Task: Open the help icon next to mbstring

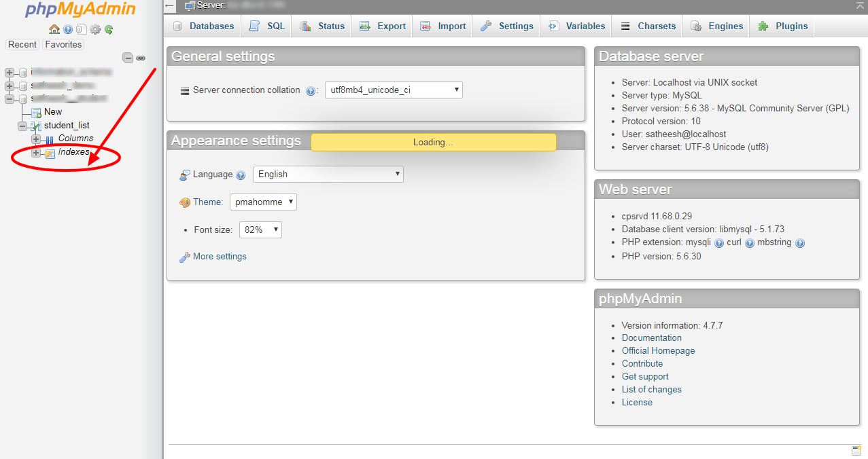Action: click(800, 242)
